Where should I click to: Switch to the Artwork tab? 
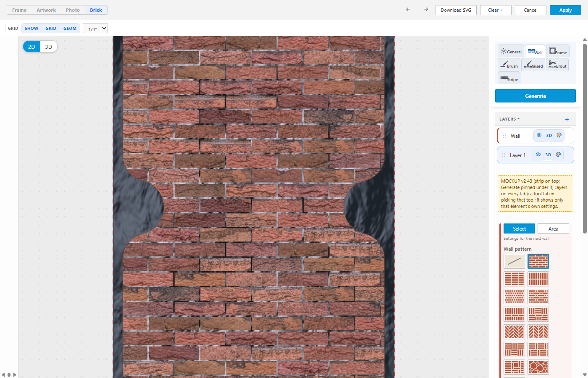point(46,10)
